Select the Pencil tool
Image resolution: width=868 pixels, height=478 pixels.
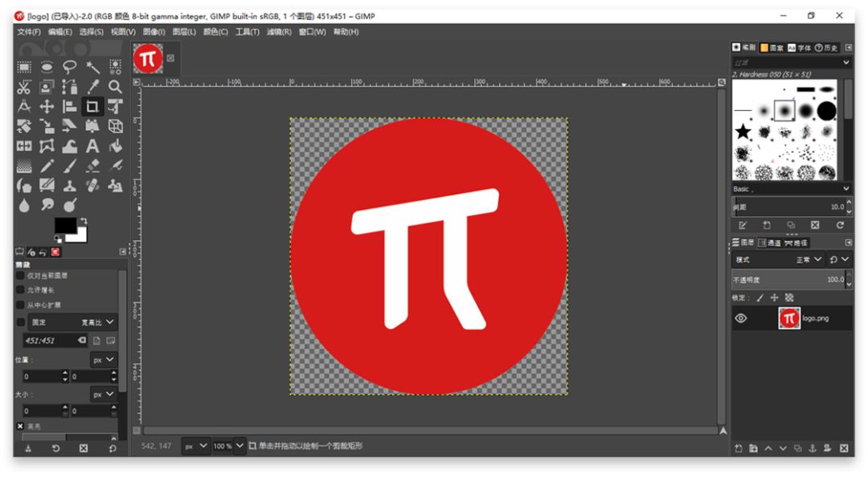coord(47,165)
